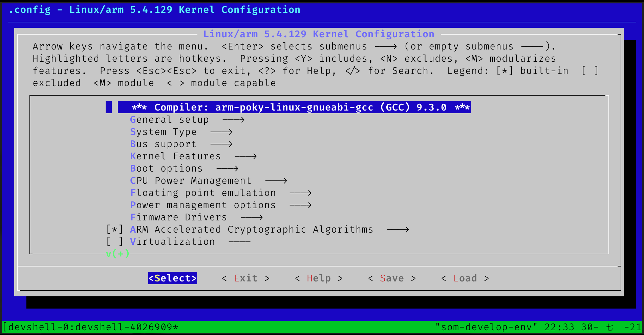Click the arrow after ARM Accelerated Cryptographic Algorithms
Viewport: 644px width, 335px height.
click(x=398, y=230)
